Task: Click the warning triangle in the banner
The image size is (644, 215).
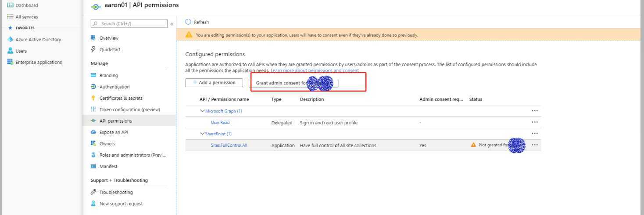Action: pos(189,35)
